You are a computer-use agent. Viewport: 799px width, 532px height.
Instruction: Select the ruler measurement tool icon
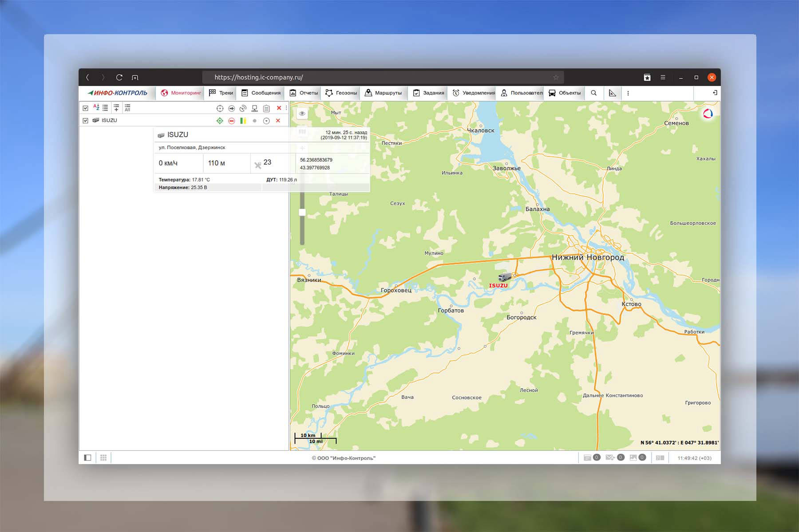pyautogui.click(x=612, y=93)
